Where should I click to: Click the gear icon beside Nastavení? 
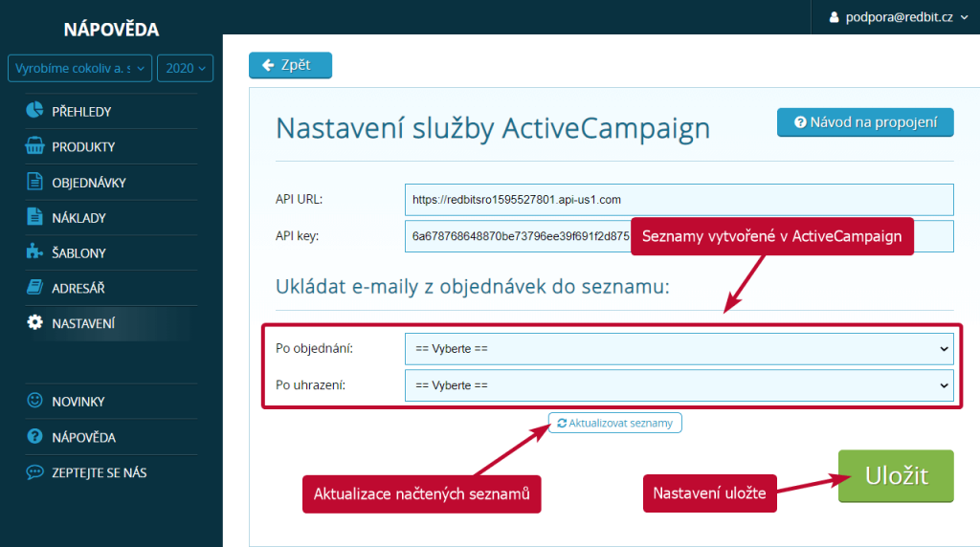click(x=35, y=322)
